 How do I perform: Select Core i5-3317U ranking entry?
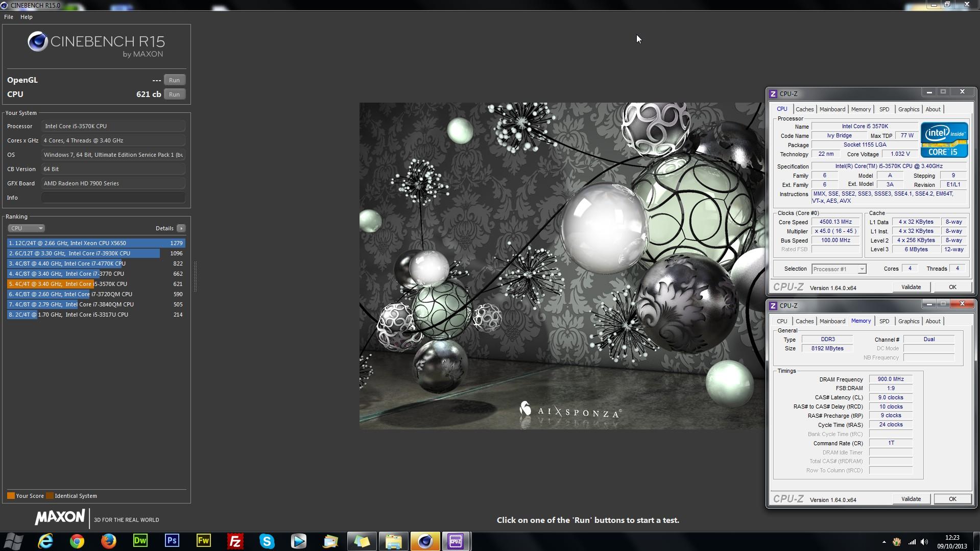pyautogui.click(x=96, y=315)
